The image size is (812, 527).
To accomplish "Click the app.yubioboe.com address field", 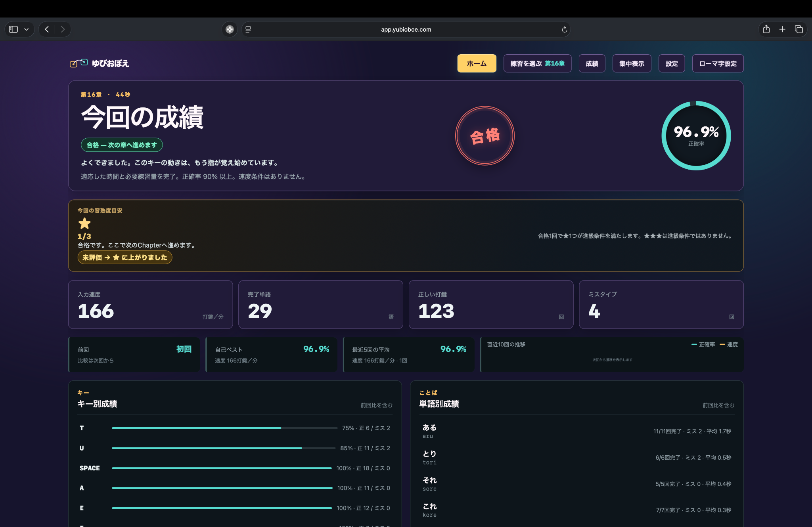I will 406,29.
